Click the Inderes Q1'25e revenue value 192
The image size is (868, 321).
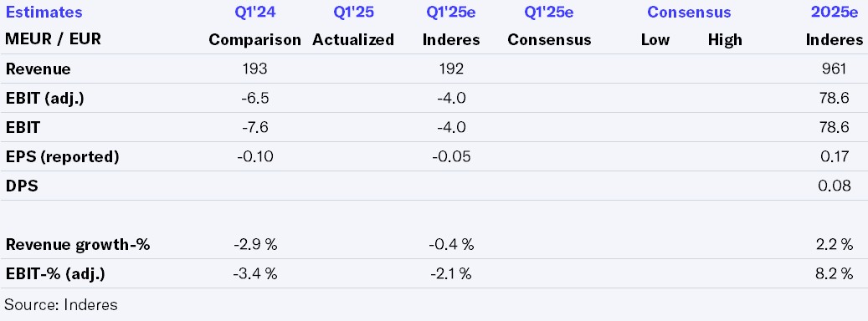click(x=451, y=69)
